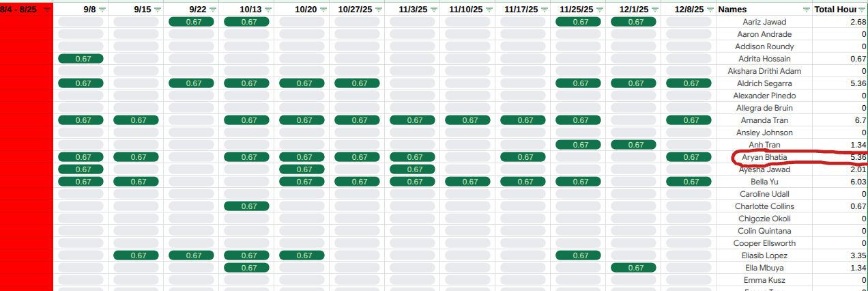Select the Aaron Andrade name cell

764,34
